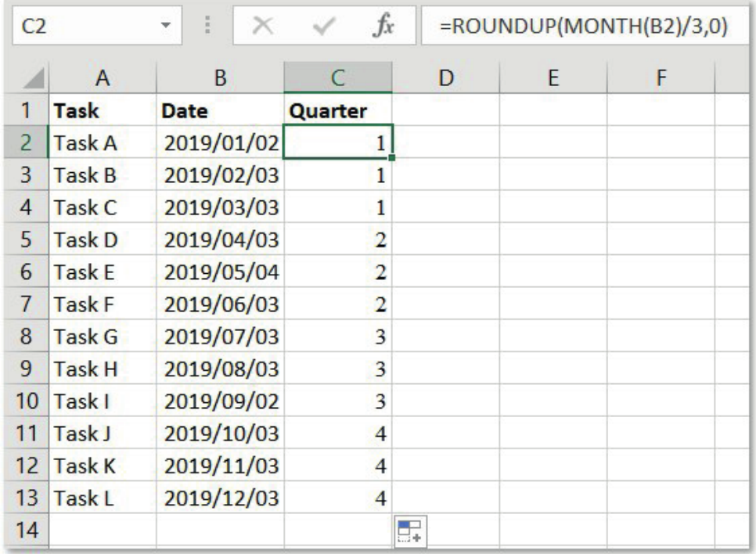Click the date cell "2019/11/03"
The height and width of the screenshot is (554, 756).
221,466
